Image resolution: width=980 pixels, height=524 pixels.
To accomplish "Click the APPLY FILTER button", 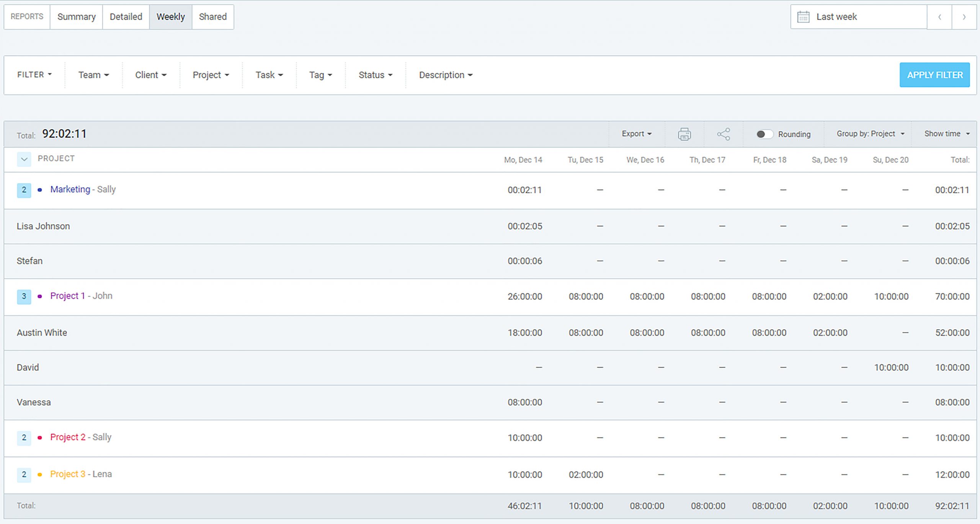I will click(x=934, y=75).
